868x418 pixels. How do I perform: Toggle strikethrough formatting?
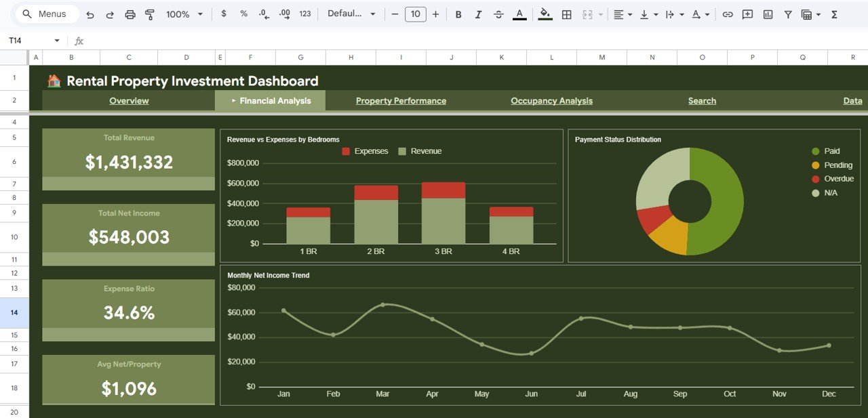click(x=499, y=14)
